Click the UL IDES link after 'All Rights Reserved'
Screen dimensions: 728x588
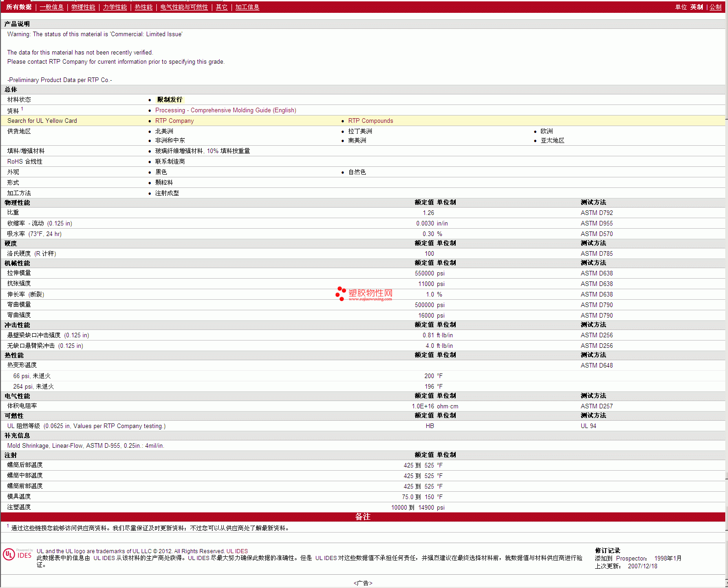(237, 551)
